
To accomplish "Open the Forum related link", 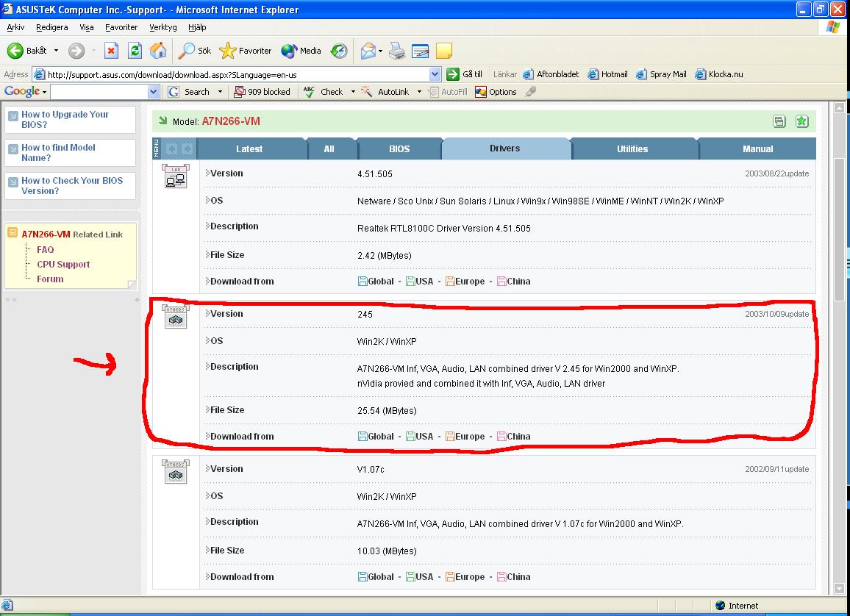I will pos(51,279).
